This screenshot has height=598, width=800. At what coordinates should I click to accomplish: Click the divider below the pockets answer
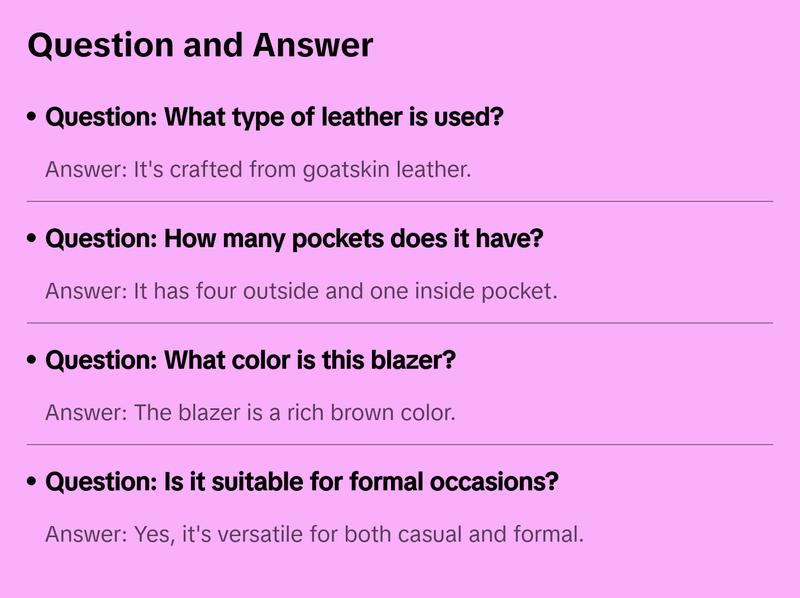(x=400, y=323)
